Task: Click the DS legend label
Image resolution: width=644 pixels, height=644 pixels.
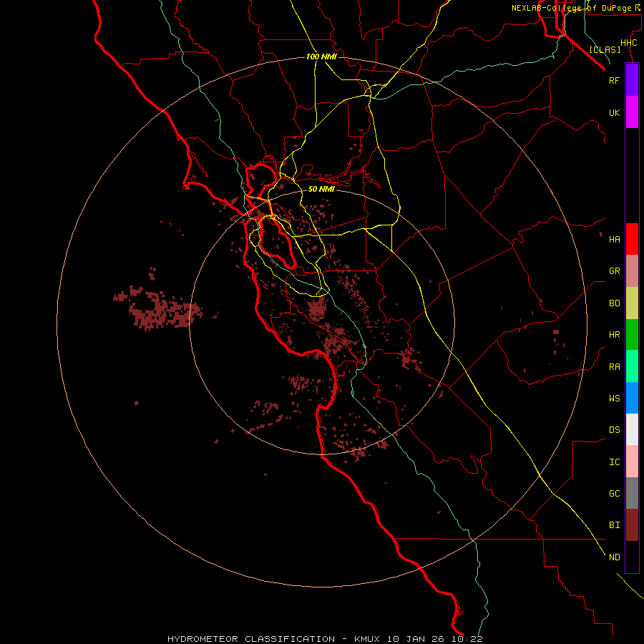Action: tap(614, 430)
